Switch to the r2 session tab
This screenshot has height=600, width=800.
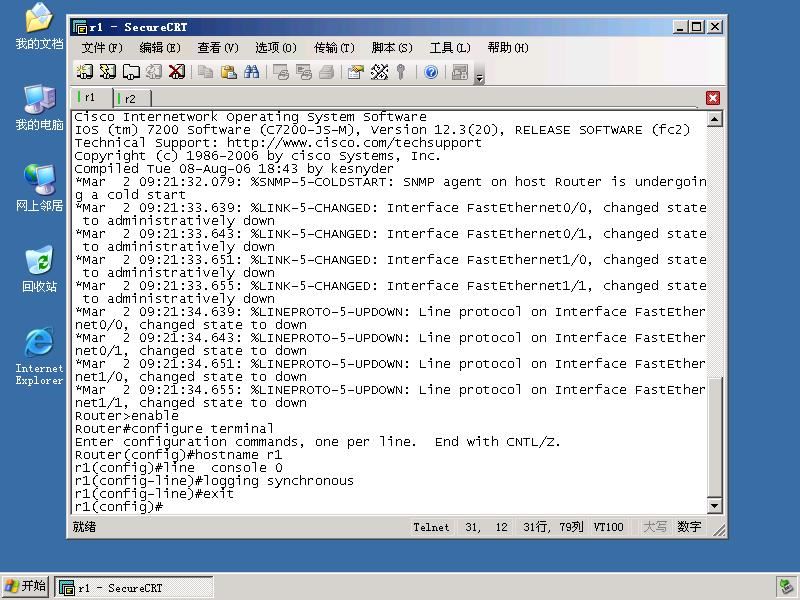click(x=131, y=98)
